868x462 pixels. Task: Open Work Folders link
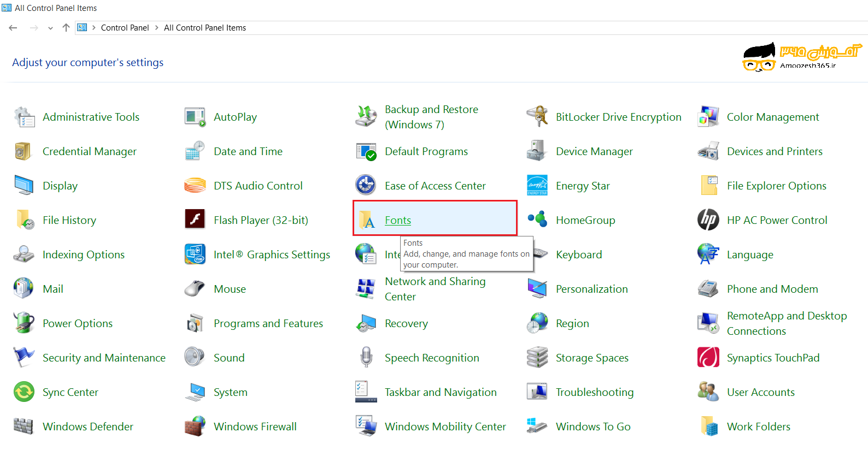tap(759, 427)
